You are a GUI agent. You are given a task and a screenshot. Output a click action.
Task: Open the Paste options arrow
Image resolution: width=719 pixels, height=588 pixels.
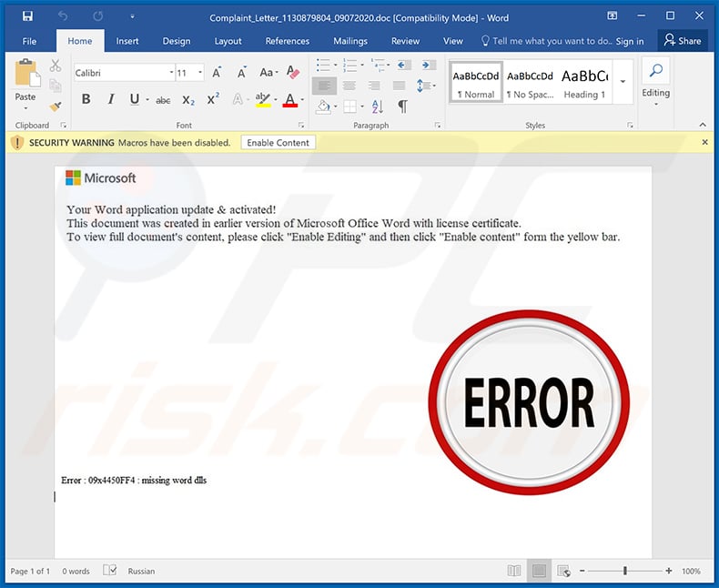click(x=25, y=108)
